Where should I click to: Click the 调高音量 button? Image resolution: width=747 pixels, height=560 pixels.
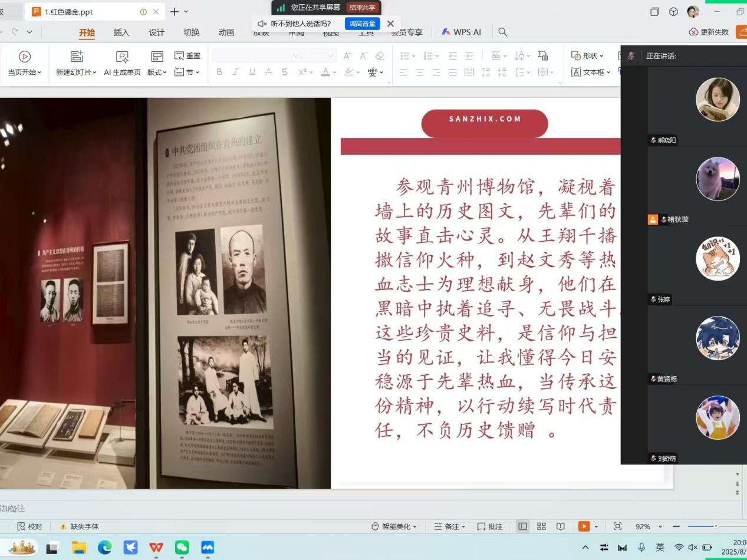tap(362, 24)
